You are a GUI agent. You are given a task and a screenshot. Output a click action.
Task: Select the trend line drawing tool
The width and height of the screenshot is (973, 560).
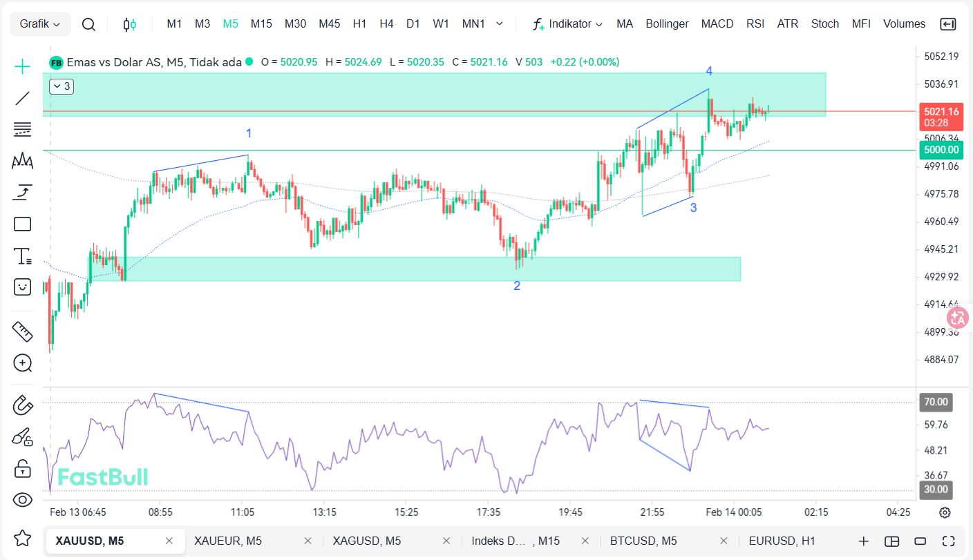pos(23,98)
